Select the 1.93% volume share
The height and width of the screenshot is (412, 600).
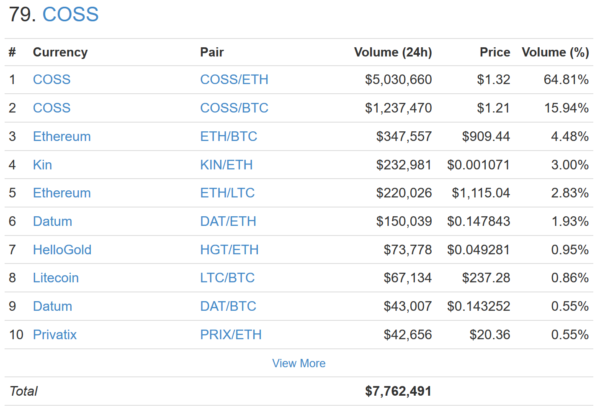[x=570, y=221]
